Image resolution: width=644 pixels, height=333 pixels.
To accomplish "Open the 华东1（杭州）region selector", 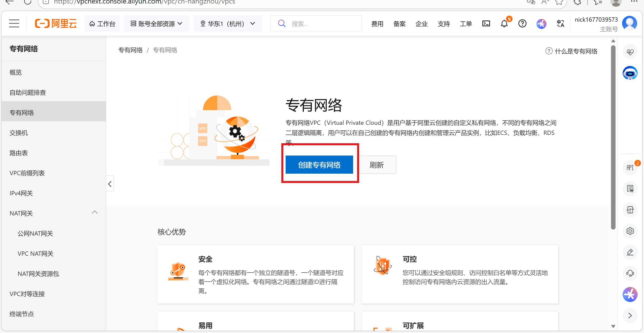I will point(227,24).
